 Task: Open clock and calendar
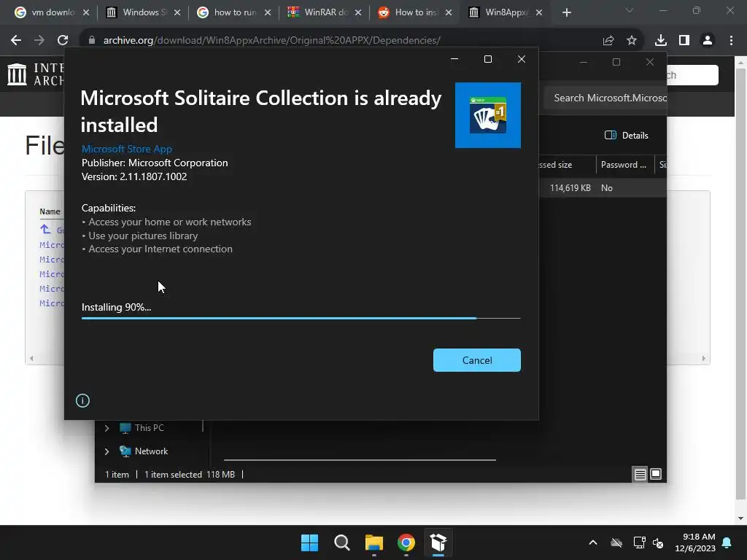pos(695,542)
